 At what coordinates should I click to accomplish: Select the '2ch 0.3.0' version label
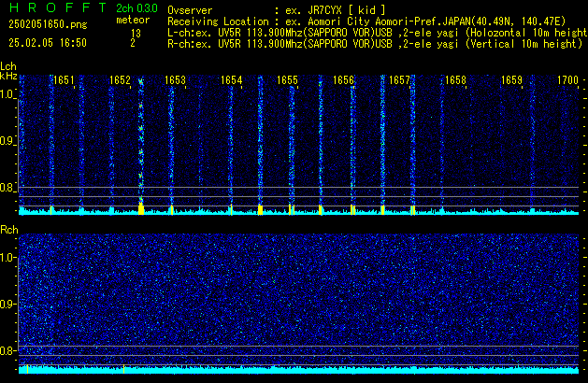[136, 7]
